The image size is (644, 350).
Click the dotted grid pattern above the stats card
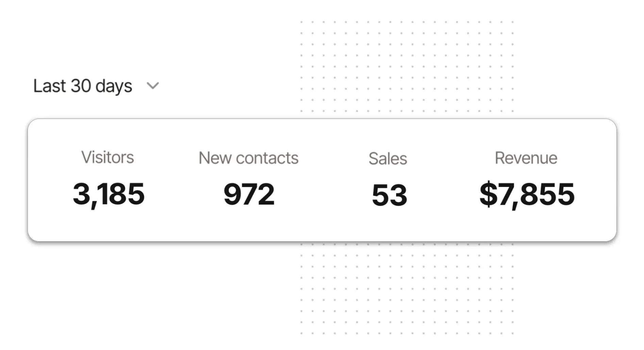tap(407, 67)
